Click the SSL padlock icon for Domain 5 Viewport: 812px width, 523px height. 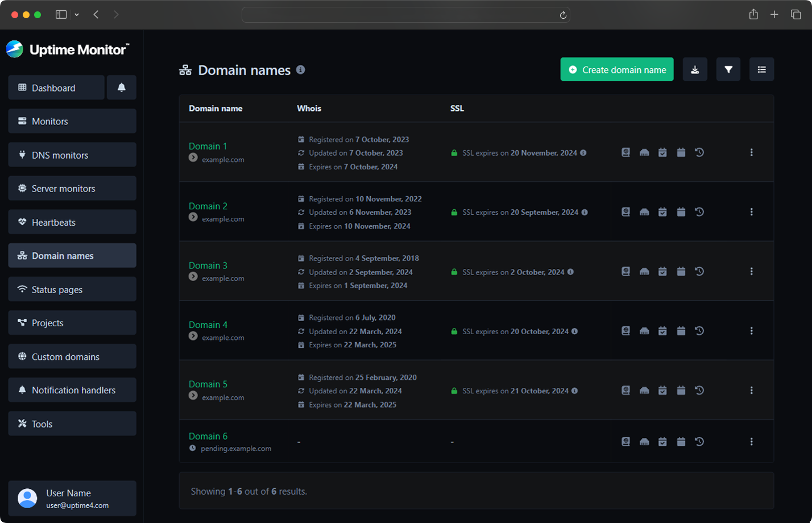(454, 391)
